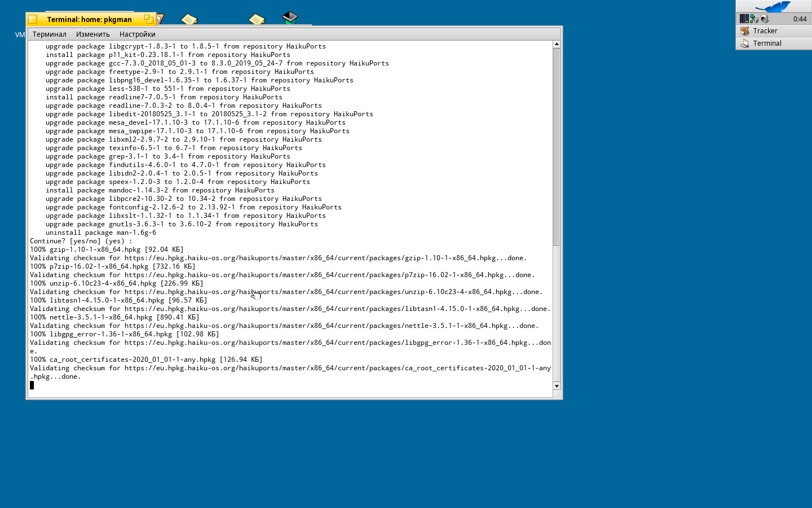Click the 'upgrade package libgcrypt-1.8.3-1' line
The width and height of the screenshot is (812, 508).
pos(186,46)
